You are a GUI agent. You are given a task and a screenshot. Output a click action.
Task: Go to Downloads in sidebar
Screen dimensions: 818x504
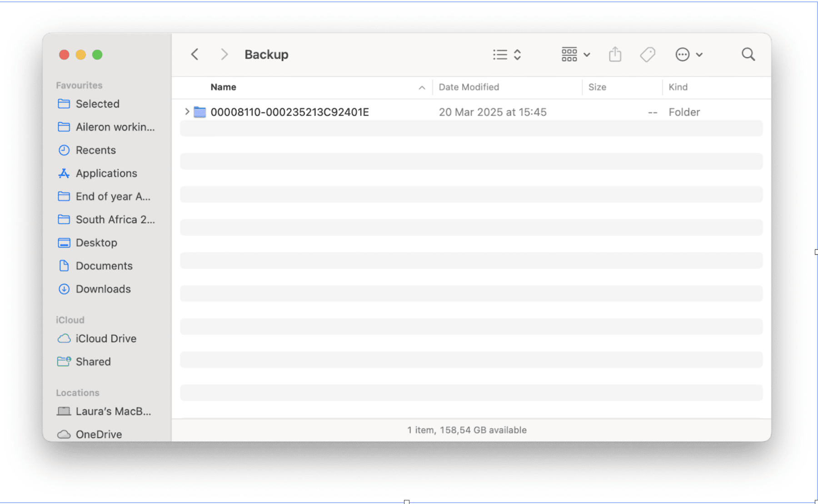[103, 289]
